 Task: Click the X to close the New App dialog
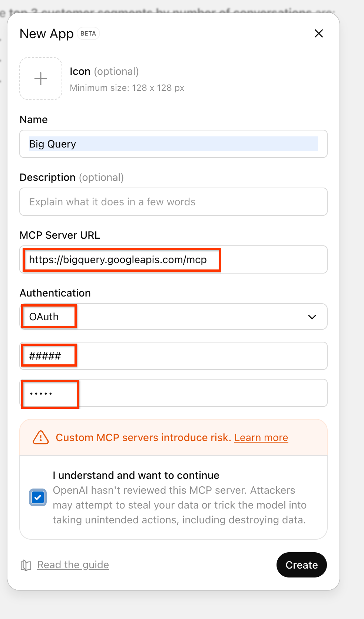click(318, 33)
